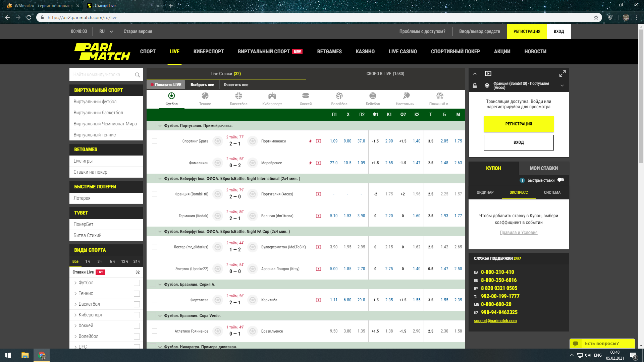Switch to СКОРО В LIVE tab
644x362 pixels.
pos(385,74)
